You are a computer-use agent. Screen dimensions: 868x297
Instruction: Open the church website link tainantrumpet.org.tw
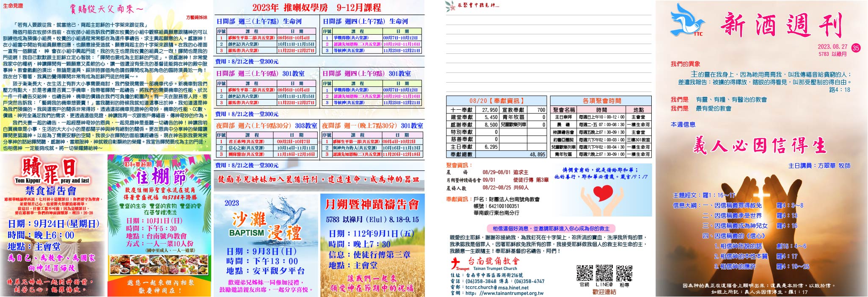pos(504,293)
